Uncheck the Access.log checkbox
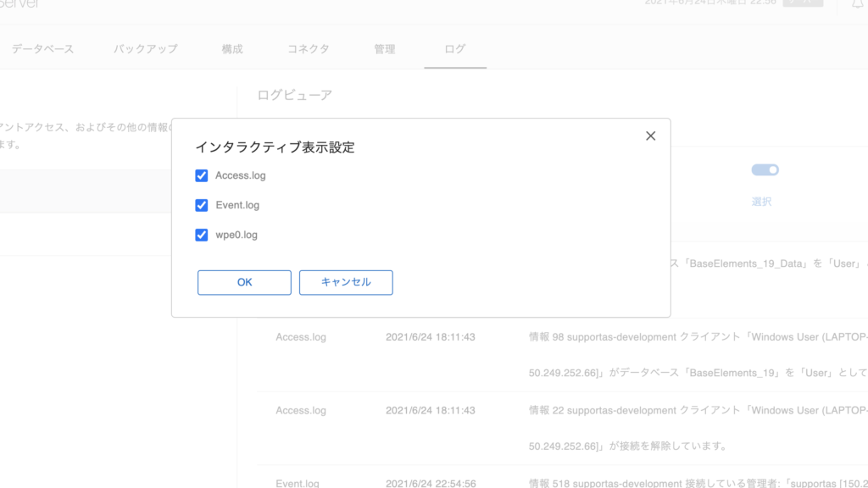This screenshot has height=488, width=868. 202,175
